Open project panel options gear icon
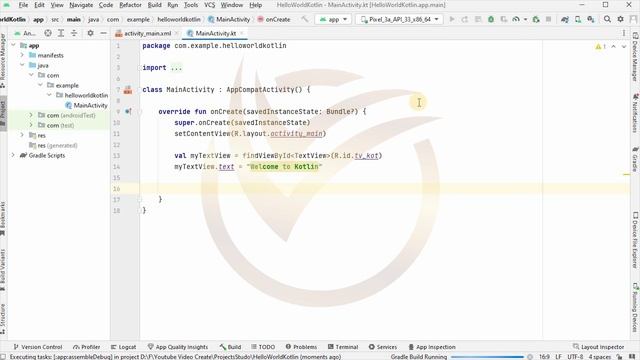This screenshot has height=360, width=640. click(x=90, y=33)
